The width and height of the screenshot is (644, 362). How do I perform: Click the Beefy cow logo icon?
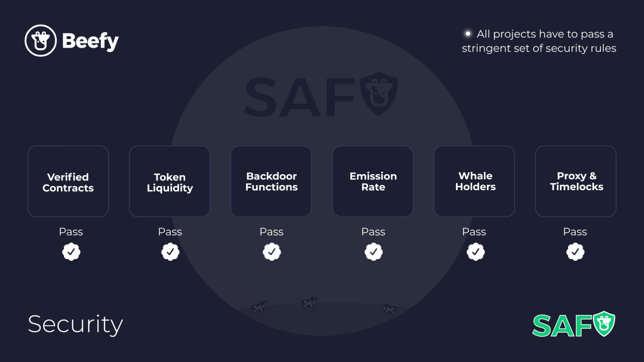[41, 41]
